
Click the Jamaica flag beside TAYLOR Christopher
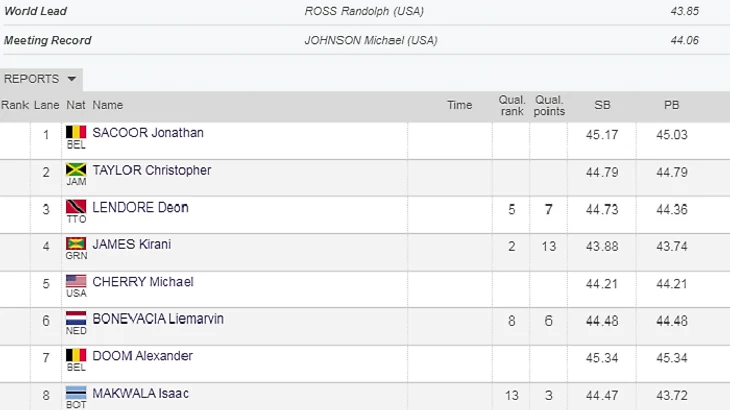pos(76,169)
